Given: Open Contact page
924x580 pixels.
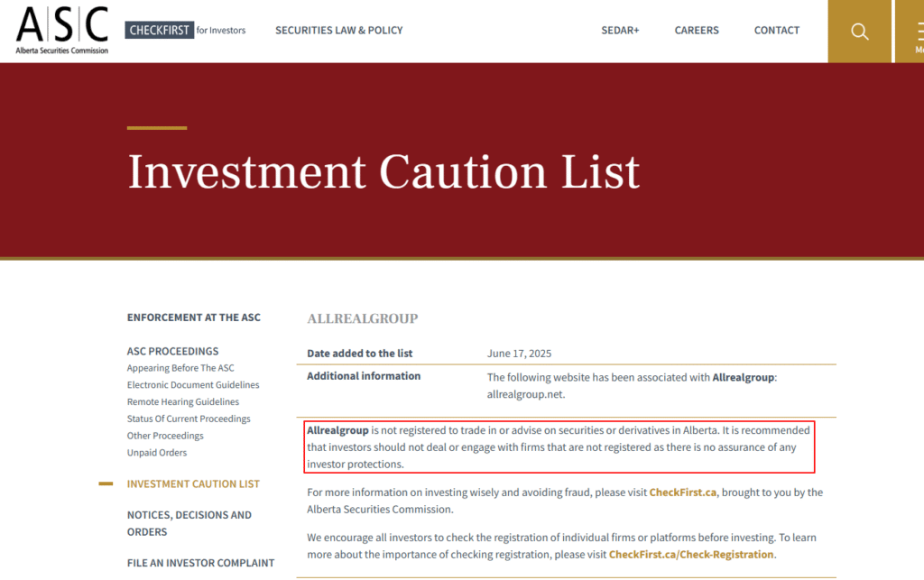Looking at the screenshot, I should point(777,30).
